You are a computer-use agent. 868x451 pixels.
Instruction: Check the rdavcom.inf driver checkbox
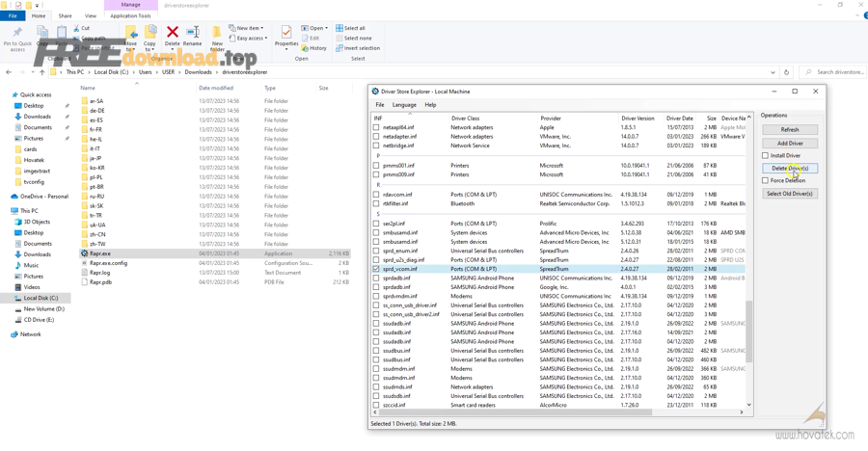376,195
